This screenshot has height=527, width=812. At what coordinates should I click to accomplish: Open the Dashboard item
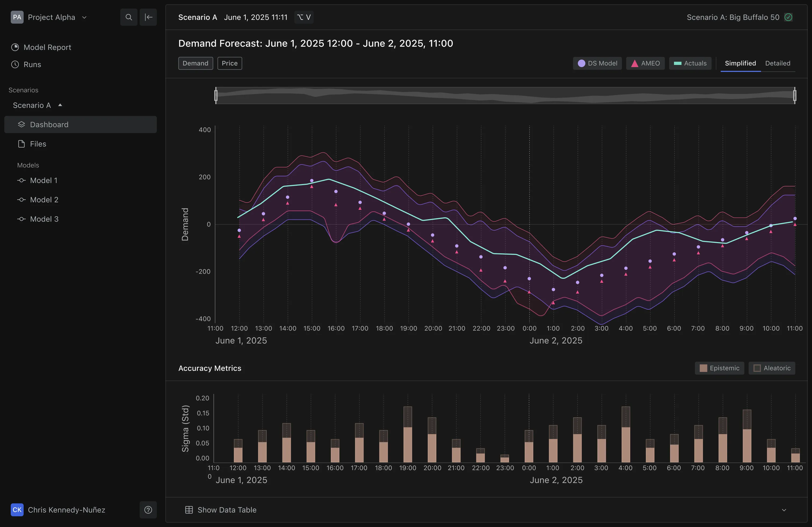coord(81,125)
